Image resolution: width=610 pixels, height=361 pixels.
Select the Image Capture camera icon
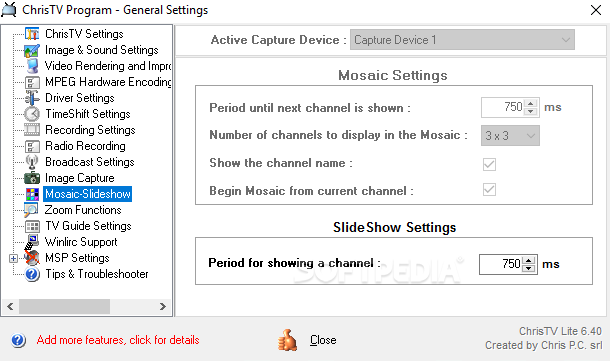pyautogui.click(x=32, y=178)
